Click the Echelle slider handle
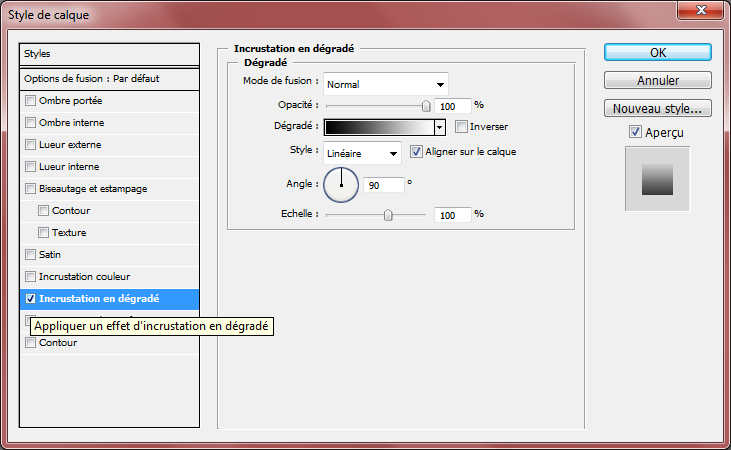 388,215
